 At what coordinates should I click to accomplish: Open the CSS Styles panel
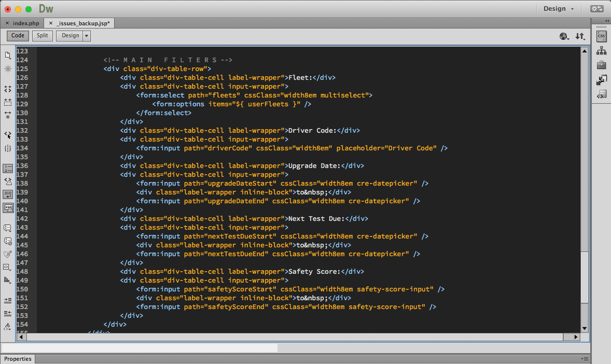tap(601, 37)
